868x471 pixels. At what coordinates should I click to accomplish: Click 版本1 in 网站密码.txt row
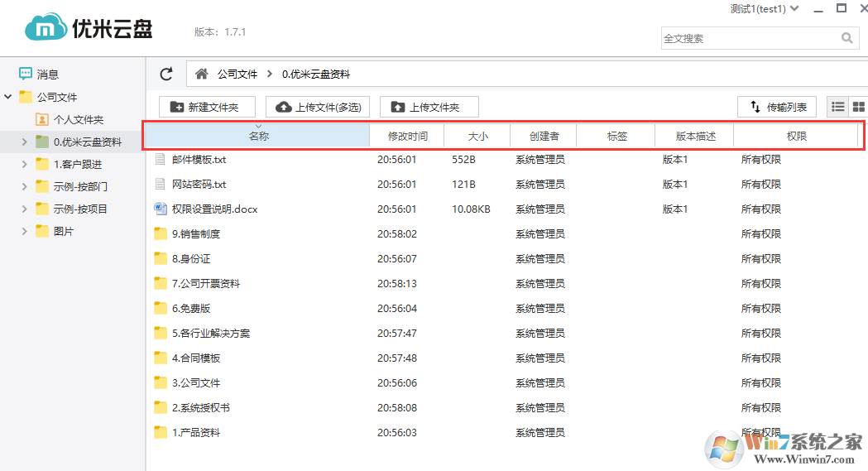pos(675,184)
